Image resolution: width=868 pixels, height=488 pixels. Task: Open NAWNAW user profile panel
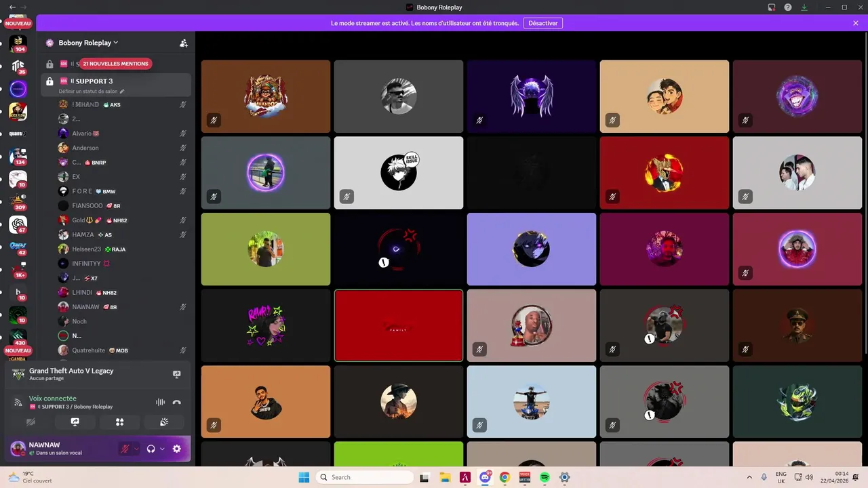(61, 449)
